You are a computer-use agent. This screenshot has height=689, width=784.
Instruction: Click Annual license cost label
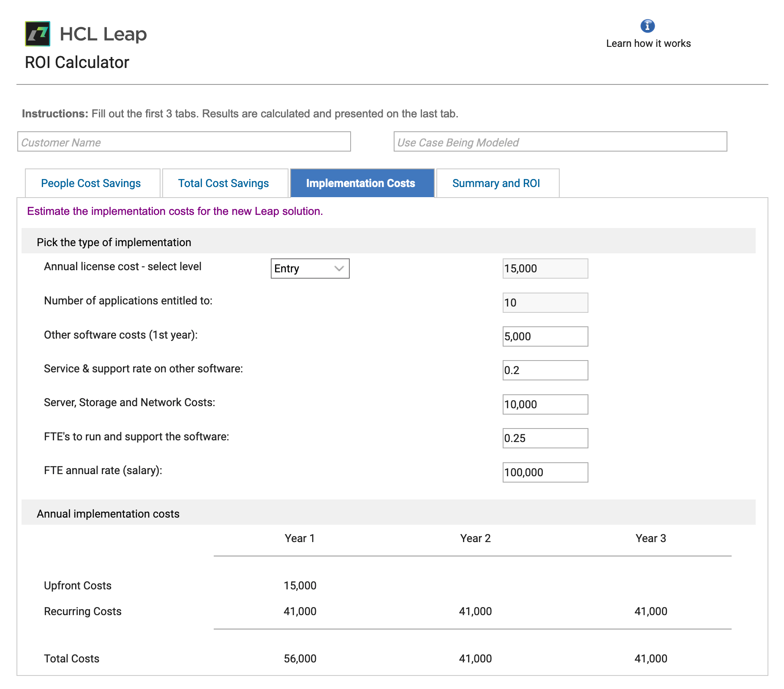tap(122, 266)
